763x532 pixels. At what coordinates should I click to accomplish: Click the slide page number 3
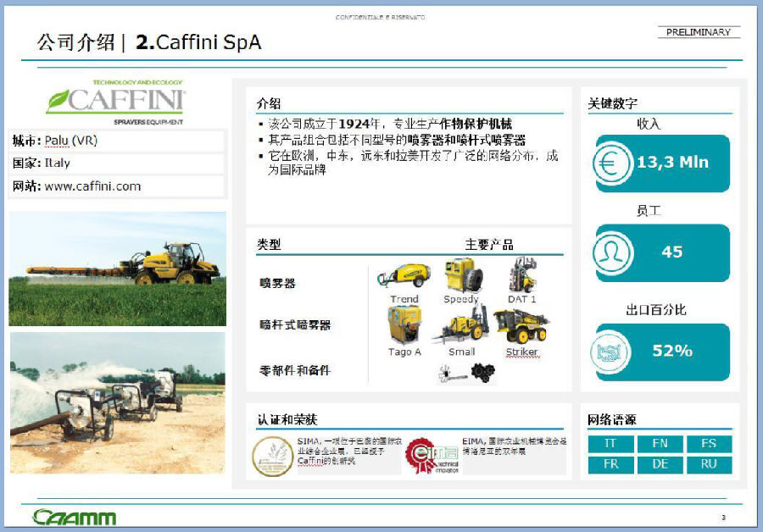(724, 518)
